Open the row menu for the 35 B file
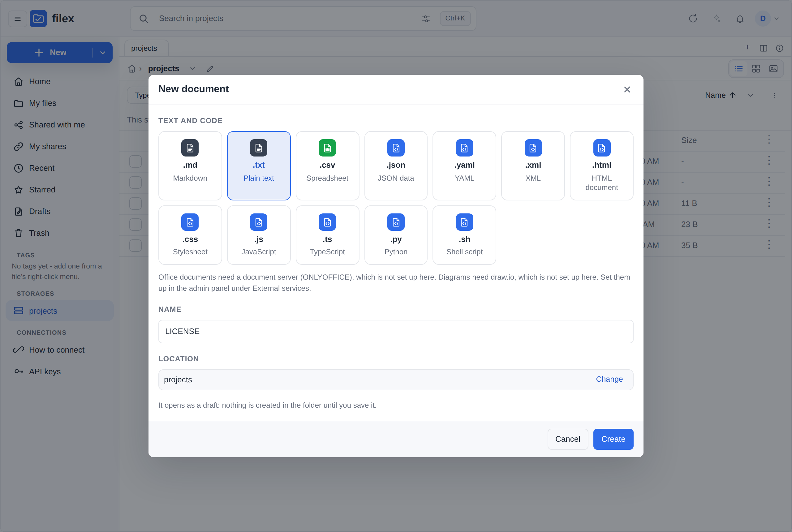The height and width of the screenshot is (532, 792). [768, 245]
